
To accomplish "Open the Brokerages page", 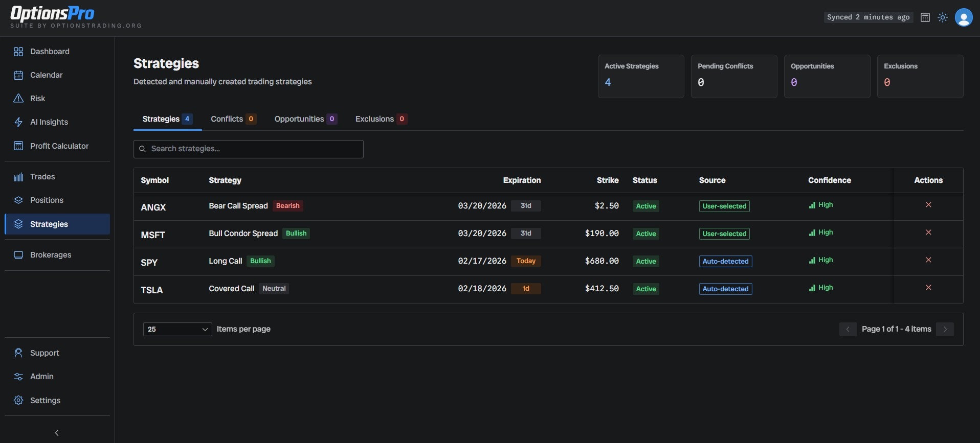I will tap(57, 255).
